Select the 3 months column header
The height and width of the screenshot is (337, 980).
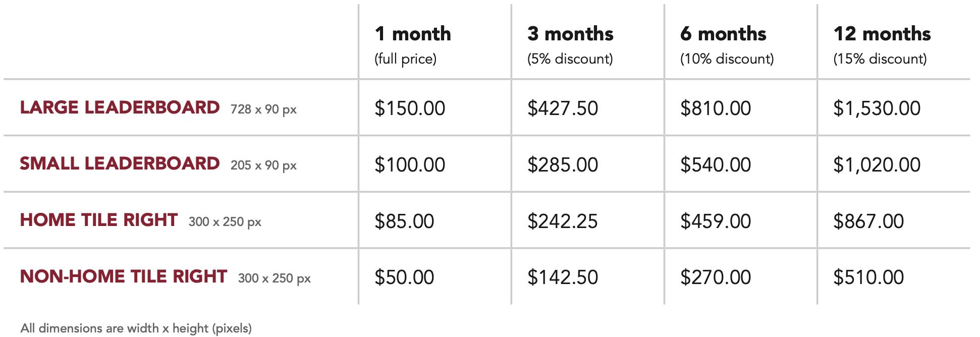[x=570, y=34]
